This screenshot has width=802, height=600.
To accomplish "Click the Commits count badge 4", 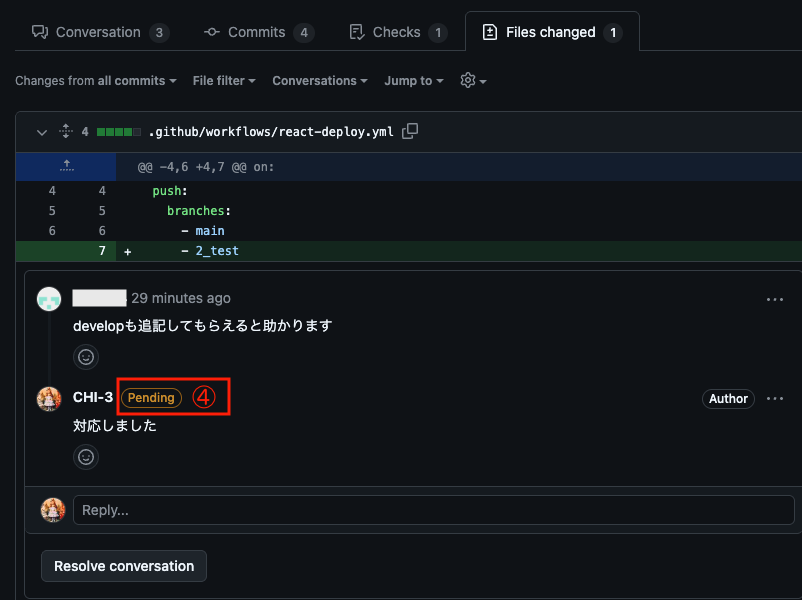I will tap(304, 33).
